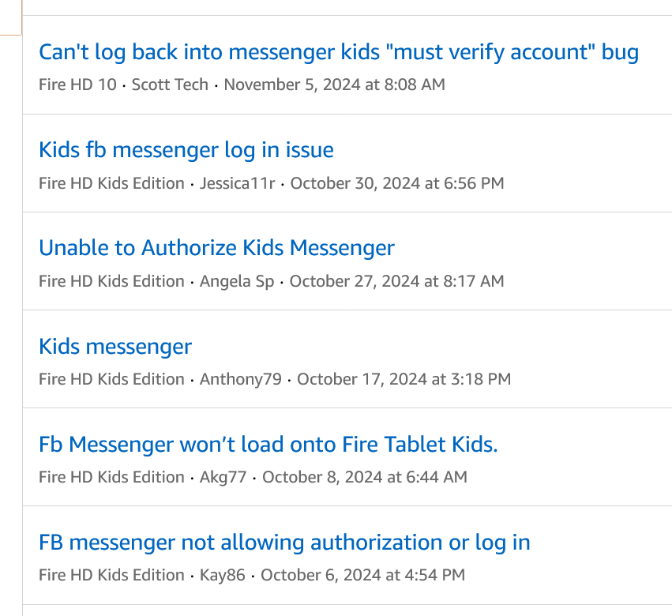
Task: Click the author name Jessica11r
Action: point(237,183)
